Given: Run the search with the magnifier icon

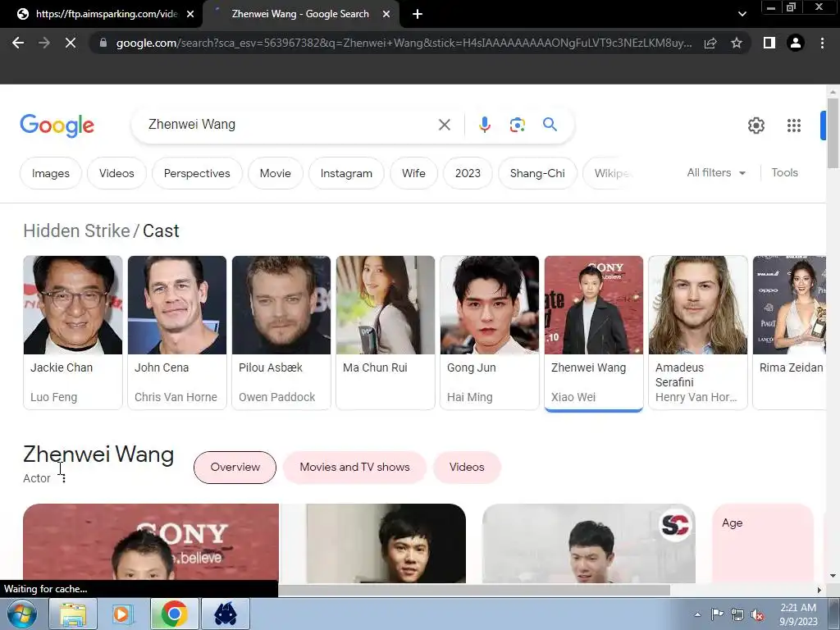Looking at the screenshot, I should 550,125.
